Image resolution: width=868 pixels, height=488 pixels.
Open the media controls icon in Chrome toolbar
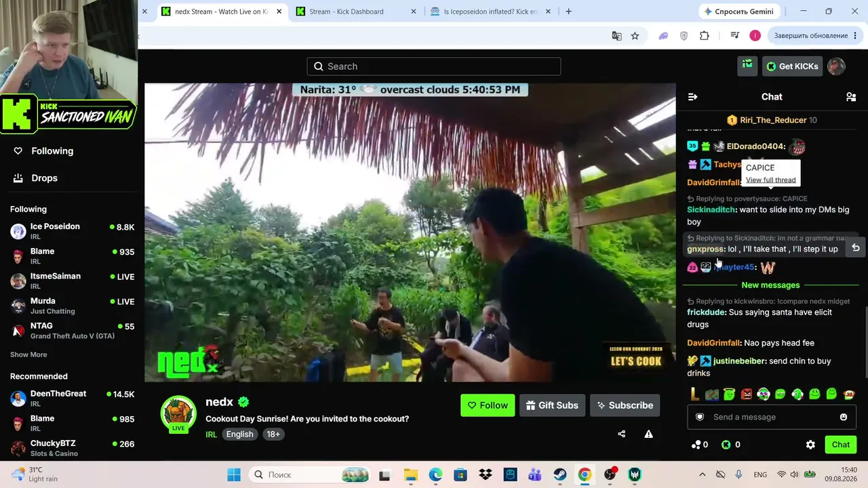pos(734,36)
